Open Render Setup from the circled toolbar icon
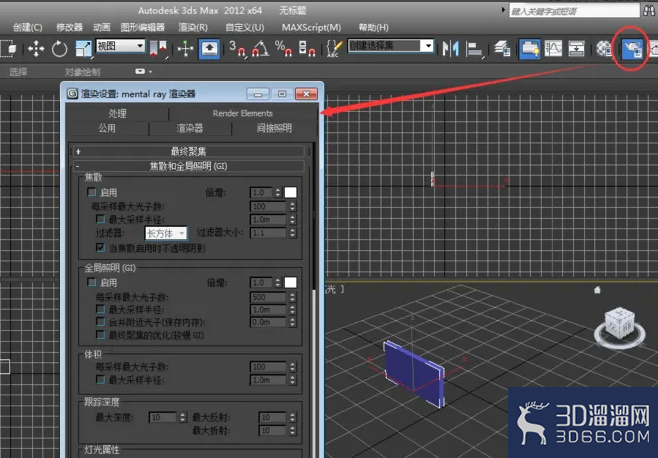The image size is (658, 458). pos(631,49)
